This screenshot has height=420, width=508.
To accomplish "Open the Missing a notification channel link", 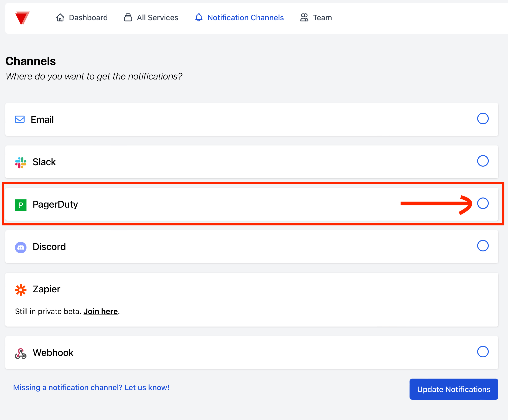I will click(x=91, y=387).
